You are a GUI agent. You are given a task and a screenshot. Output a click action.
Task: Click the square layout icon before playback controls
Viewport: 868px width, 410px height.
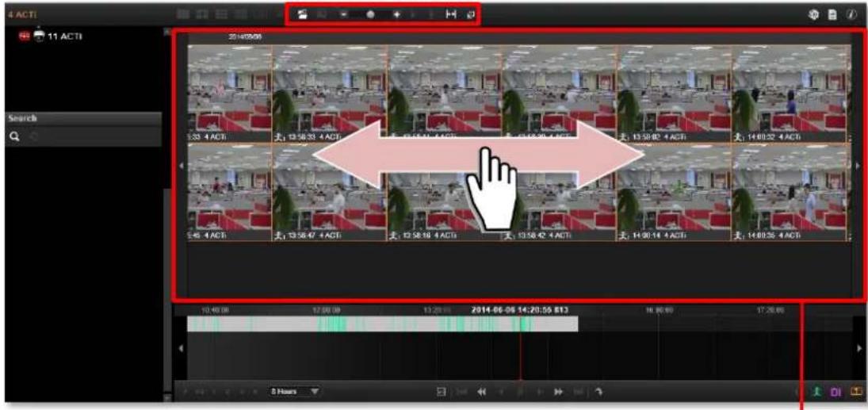[x=442, y=392]
